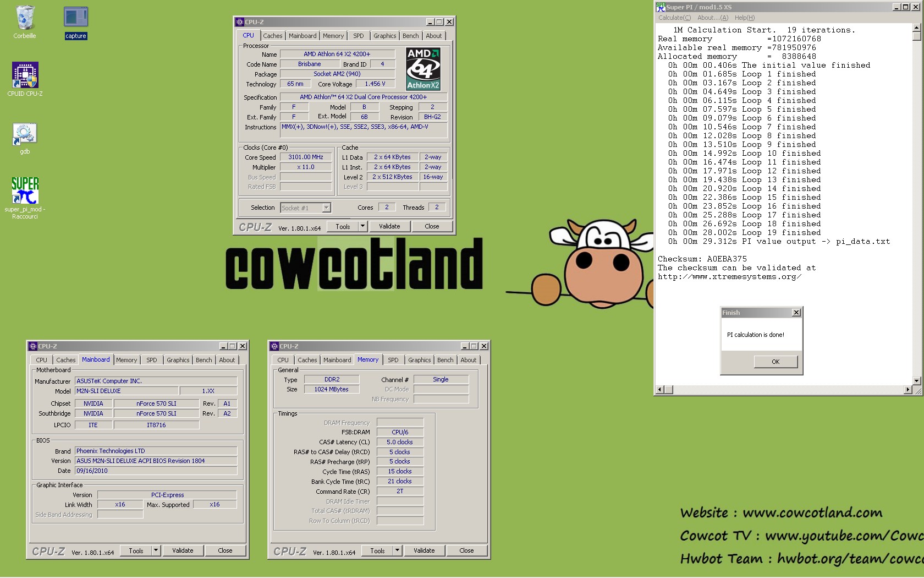This screenshot has height=578, width=924.
Task: Open the About menu in Super PI
Action: [x=713, y=18]
